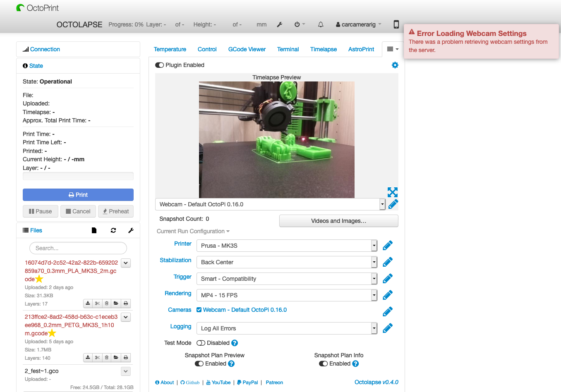Open the webcam selector dropdown
Image resolution: width=561 pixels, height=392 pixels.
[x=270, y=204]
